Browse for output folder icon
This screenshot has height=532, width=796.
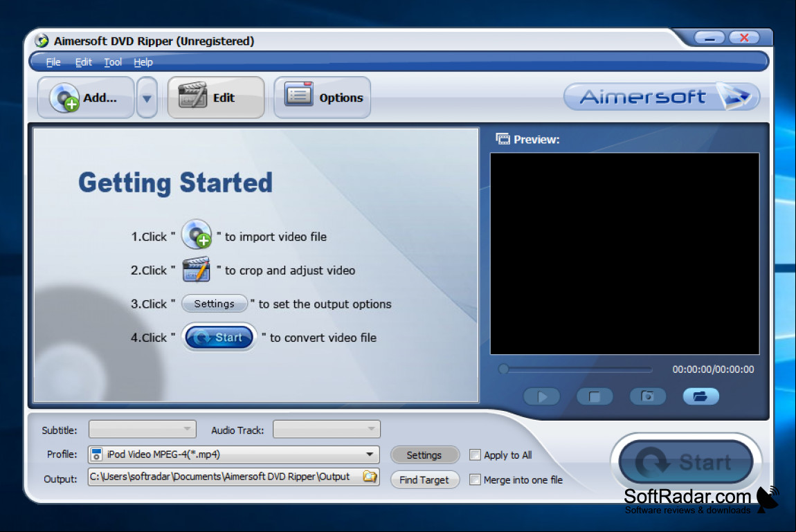click(370, 477)
